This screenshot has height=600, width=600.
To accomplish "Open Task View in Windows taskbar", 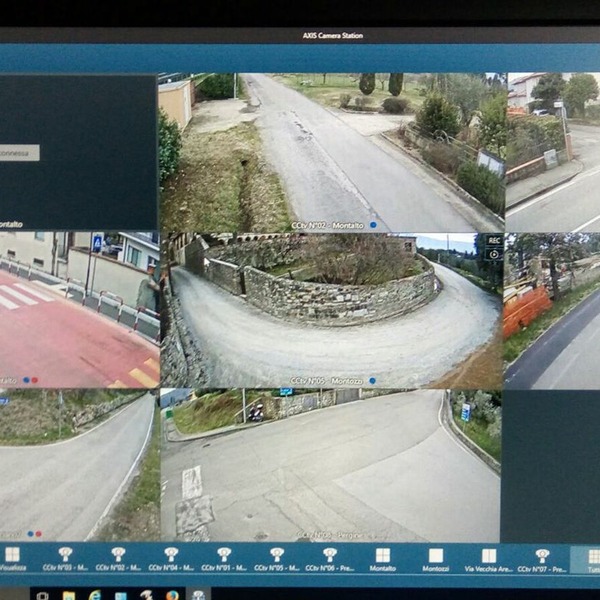I will tap(42, 595).
